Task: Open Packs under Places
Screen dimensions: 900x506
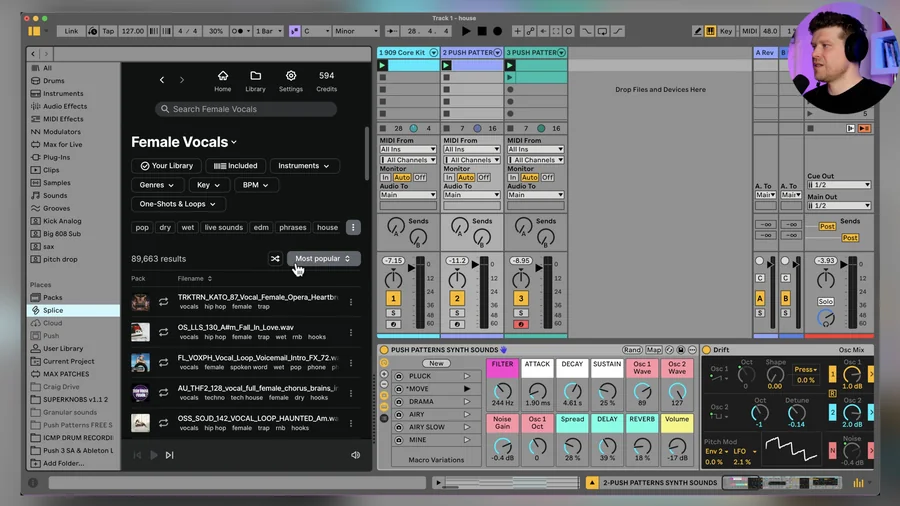Action: tap(52, 297)
